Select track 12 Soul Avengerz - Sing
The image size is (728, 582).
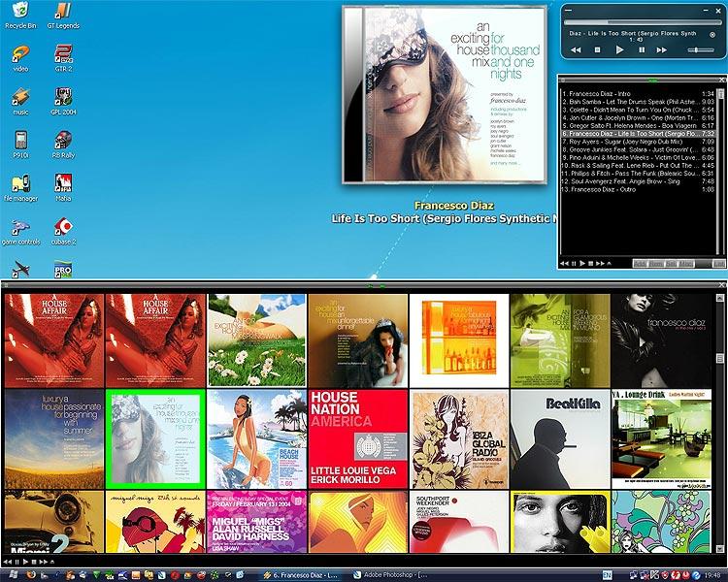point(638,181)
